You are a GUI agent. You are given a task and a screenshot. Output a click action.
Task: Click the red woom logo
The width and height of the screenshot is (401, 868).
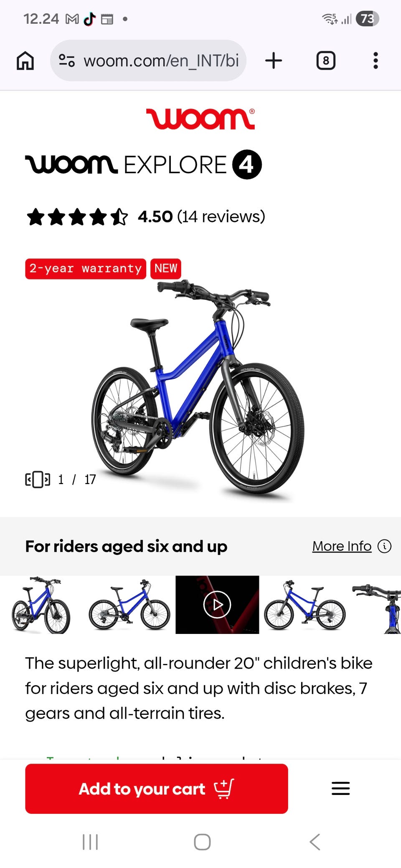coord(200,119)
